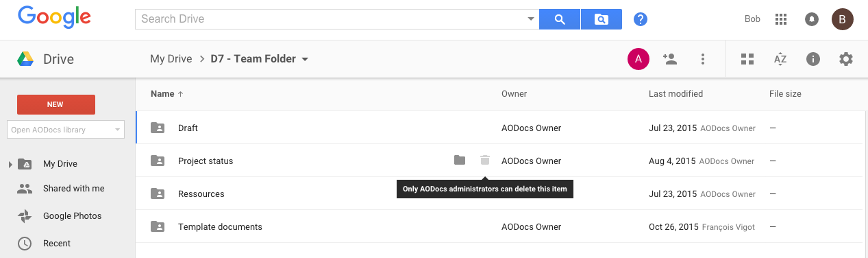Select the Project status folder name
The height and width of the screenshot is (258, 868).
click(206, 161)
